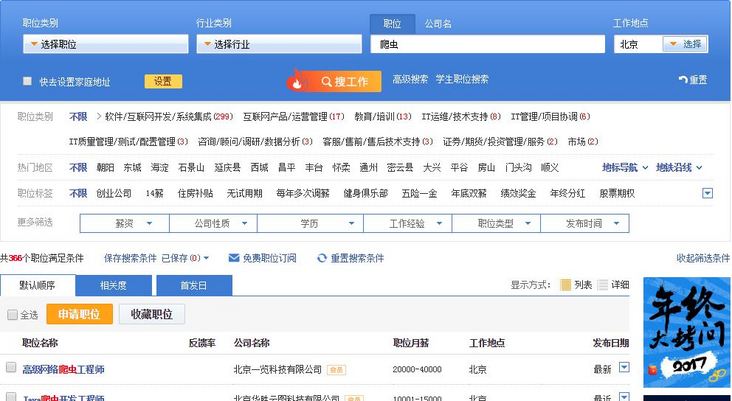
Task: Switch to 默认顺序 sorting tab
Action: point(37,285)
